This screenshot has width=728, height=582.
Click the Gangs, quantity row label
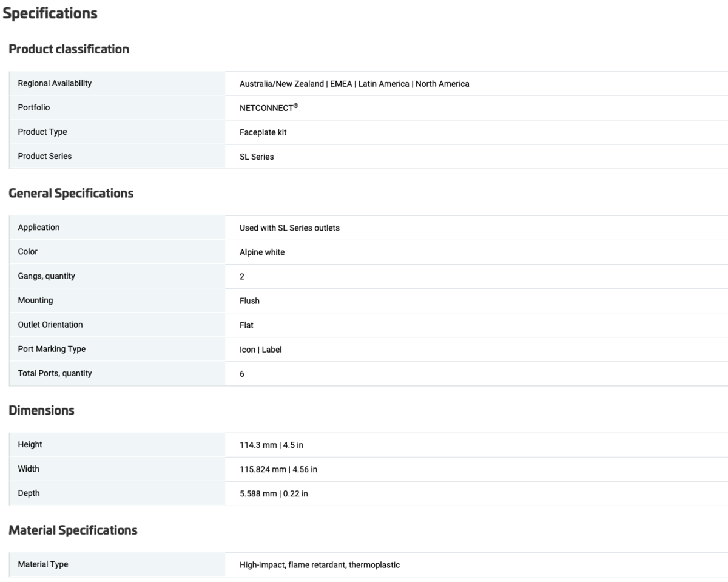click(x=47, y=276)
